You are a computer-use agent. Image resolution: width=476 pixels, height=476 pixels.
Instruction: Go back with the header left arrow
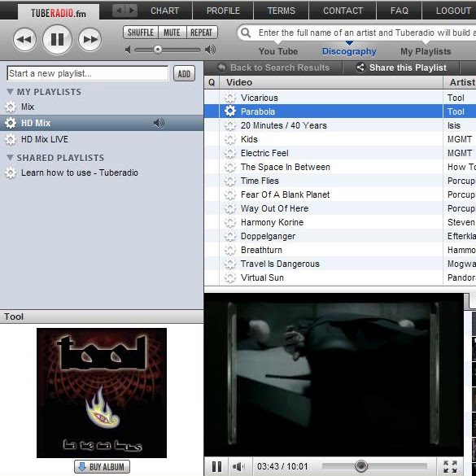(x=119, y=11)
